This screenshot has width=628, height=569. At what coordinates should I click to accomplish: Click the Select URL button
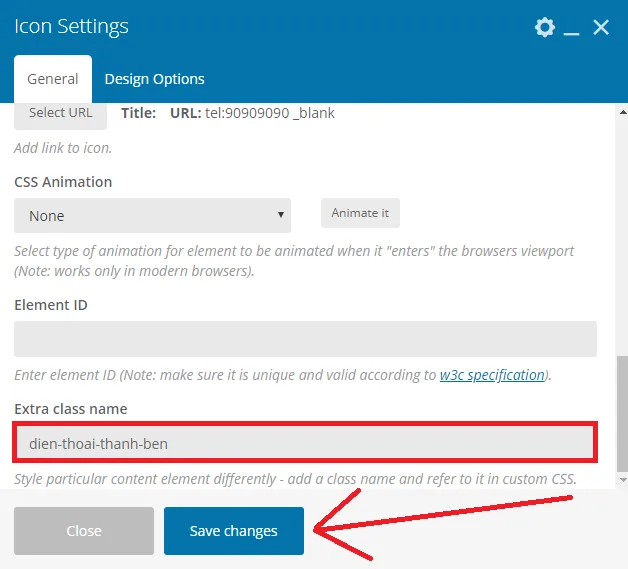(60, 115)
